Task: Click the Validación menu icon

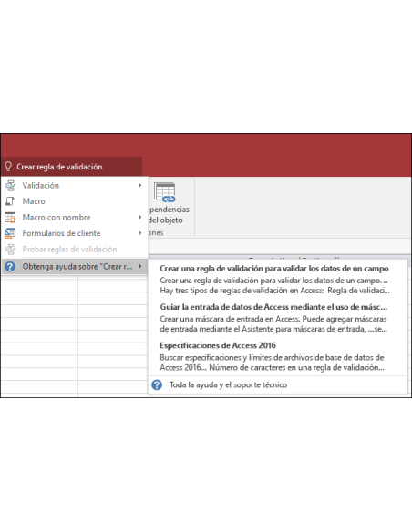Action: pyautogui.click(x=10, y=185)
